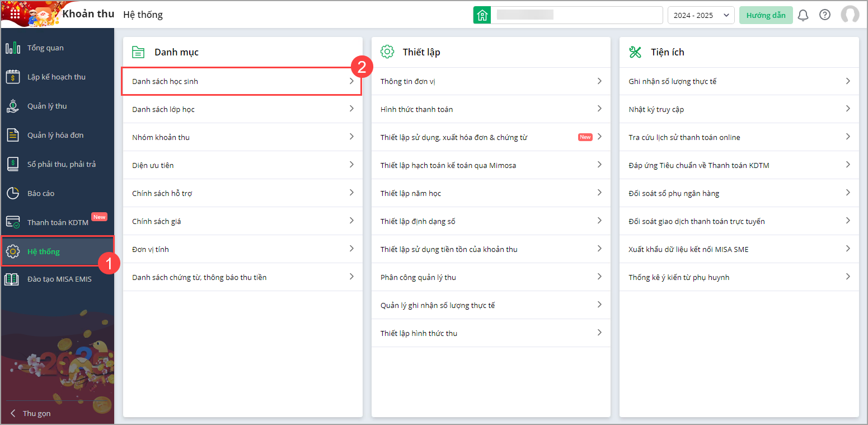Click the notification bell icon
The width and height of the screenshot is (868, 425).
[x=803, y=15]
